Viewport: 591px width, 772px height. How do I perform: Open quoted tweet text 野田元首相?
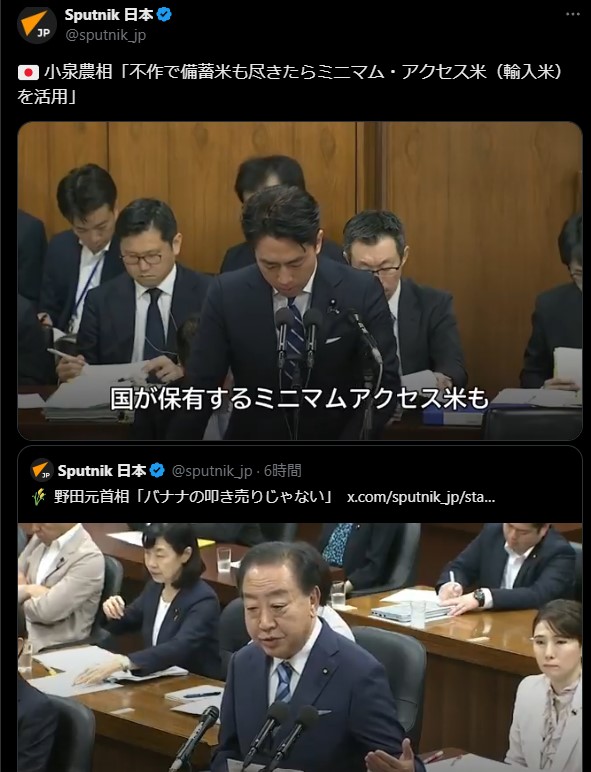[194, 497]
